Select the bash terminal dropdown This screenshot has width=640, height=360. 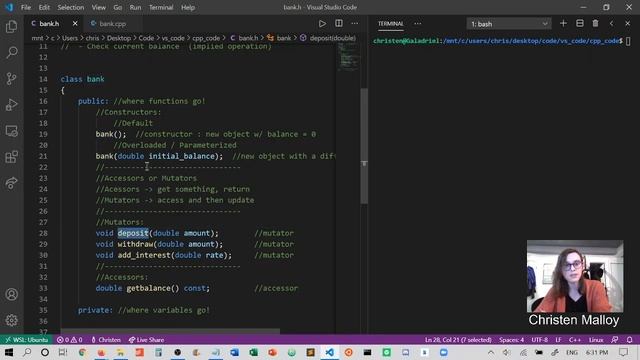509,24
